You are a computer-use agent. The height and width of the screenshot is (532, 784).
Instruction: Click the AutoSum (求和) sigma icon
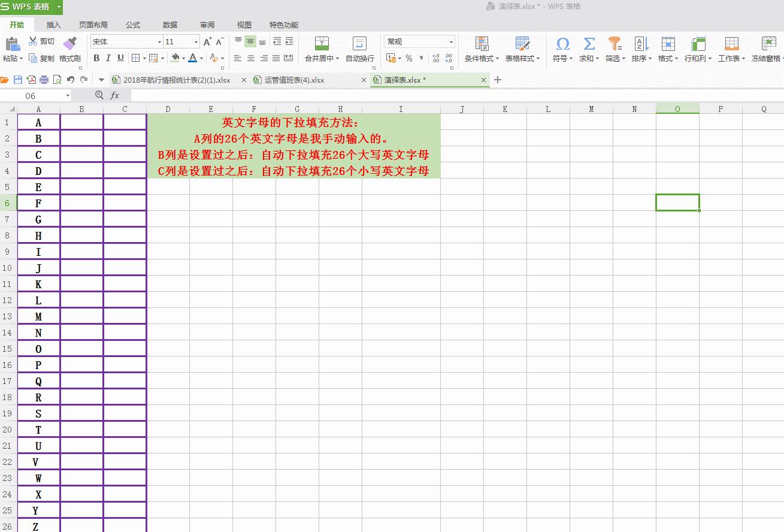coord(589,43)
